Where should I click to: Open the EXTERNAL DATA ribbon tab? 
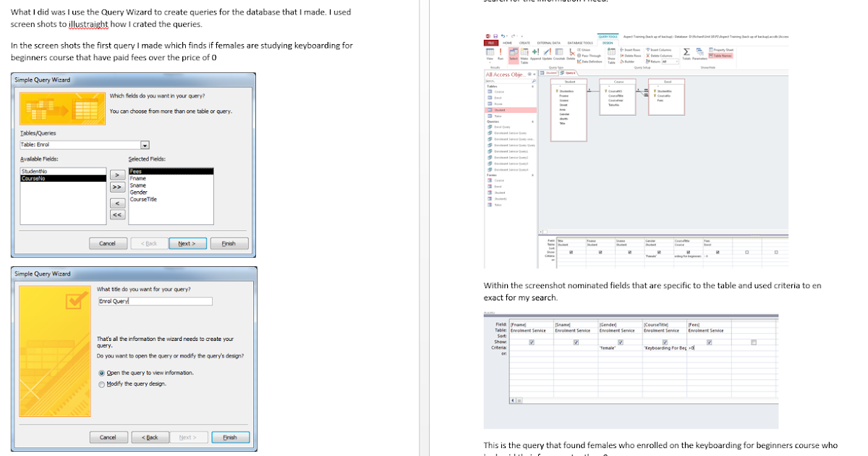[x=548, y=43]
